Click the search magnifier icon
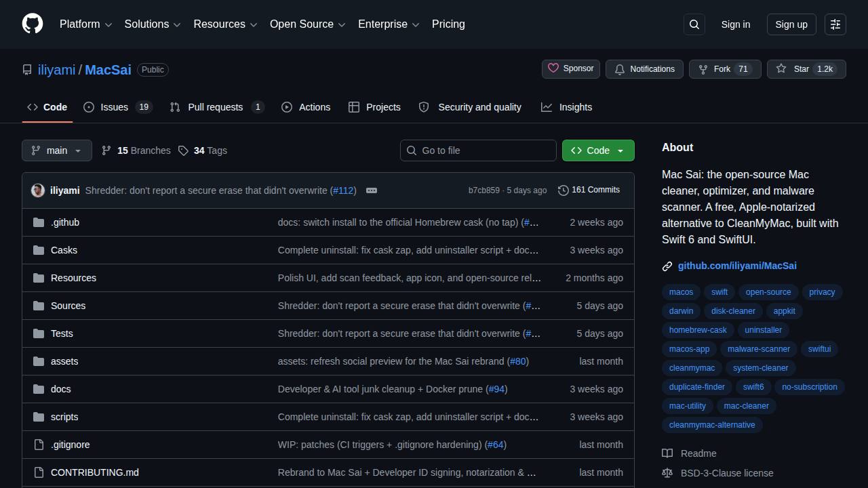 [x=694, y=24]
